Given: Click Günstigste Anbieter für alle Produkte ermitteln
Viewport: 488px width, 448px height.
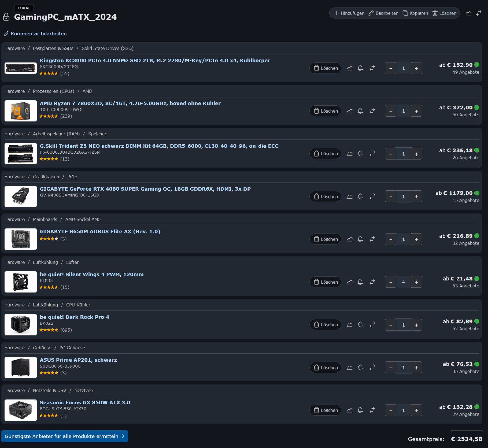Looking at the screenshot, I should [65, 436].
